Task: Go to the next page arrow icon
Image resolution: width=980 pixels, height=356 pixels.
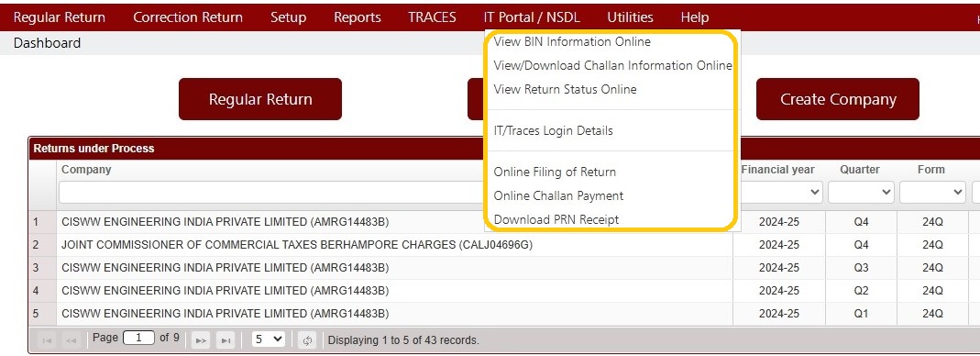Action: (201, 340)
